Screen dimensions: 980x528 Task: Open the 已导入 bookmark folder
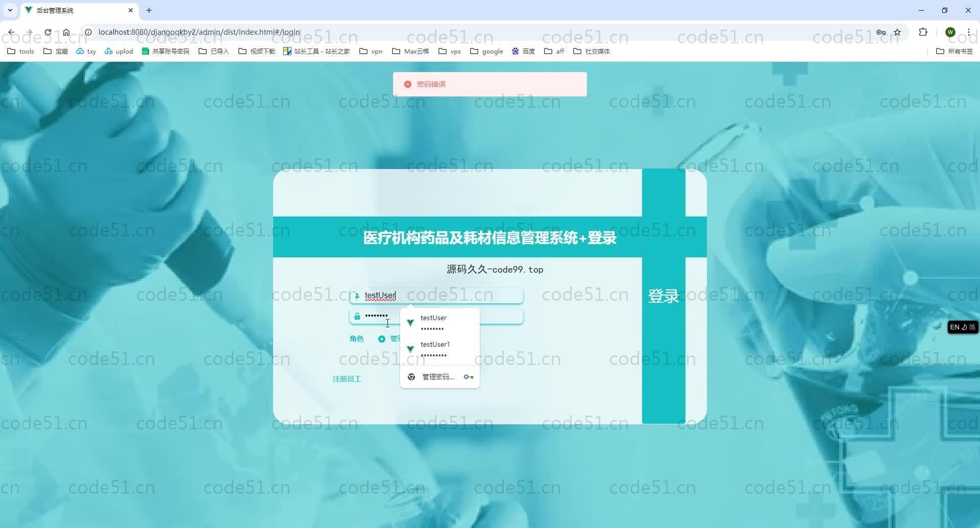214,51
